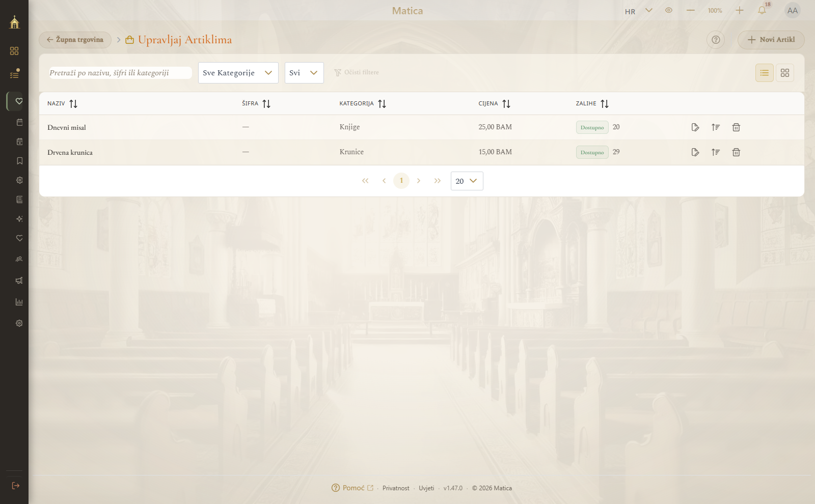The height and width of the screenshot is (504, 815).
Task: Open the calendar icon sidebar item
Action: 19,122
